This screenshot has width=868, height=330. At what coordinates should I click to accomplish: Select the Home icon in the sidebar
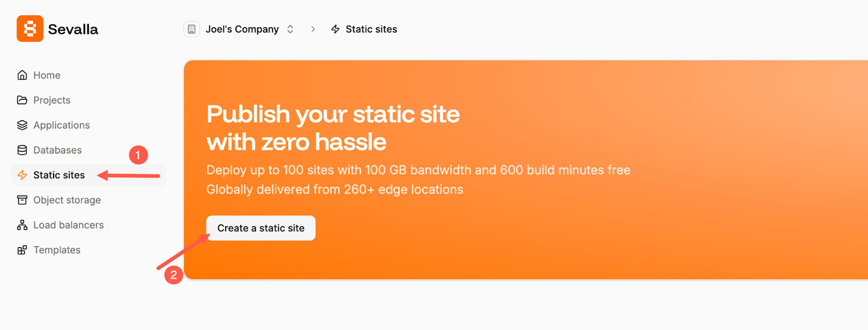pos(22,75)
